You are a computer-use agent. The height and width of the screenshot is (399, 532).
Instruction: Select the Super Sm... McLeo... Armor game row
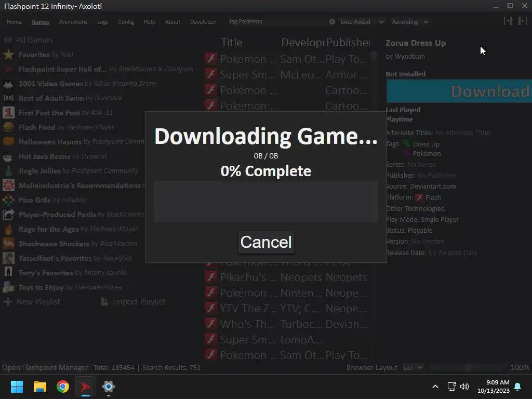[287, 75]
